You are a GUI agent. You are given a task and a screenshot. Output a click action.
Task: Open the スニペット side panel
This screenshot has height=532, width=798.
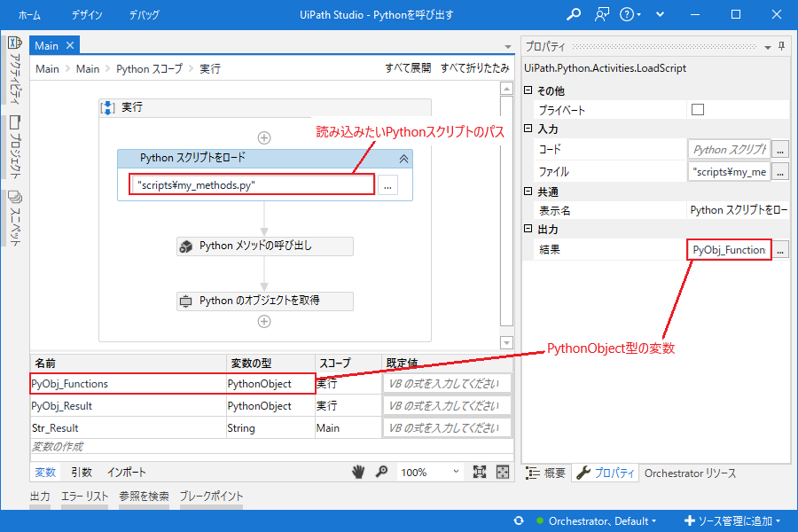(x=15, y=218)
